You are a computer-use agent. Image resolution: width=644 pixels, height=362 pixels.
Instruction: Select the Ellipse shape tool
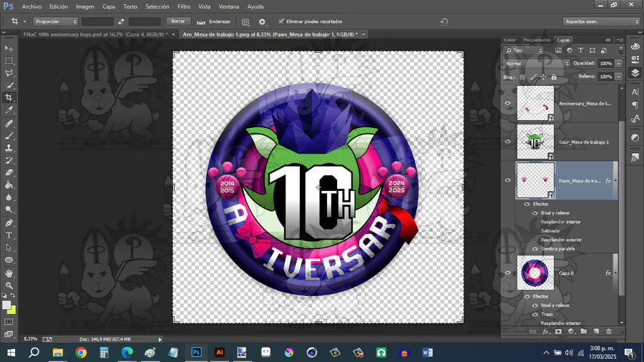click(x=9, y=260)
